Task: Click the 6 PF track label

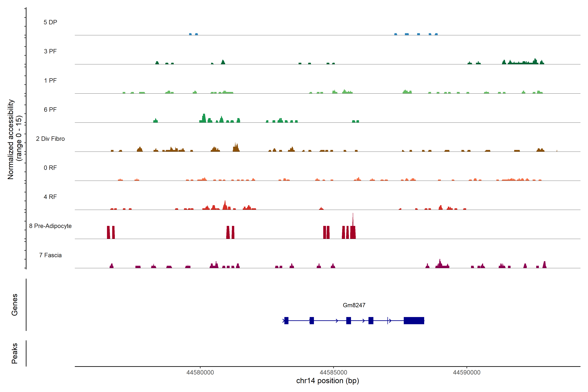Action: pos(50,109)
